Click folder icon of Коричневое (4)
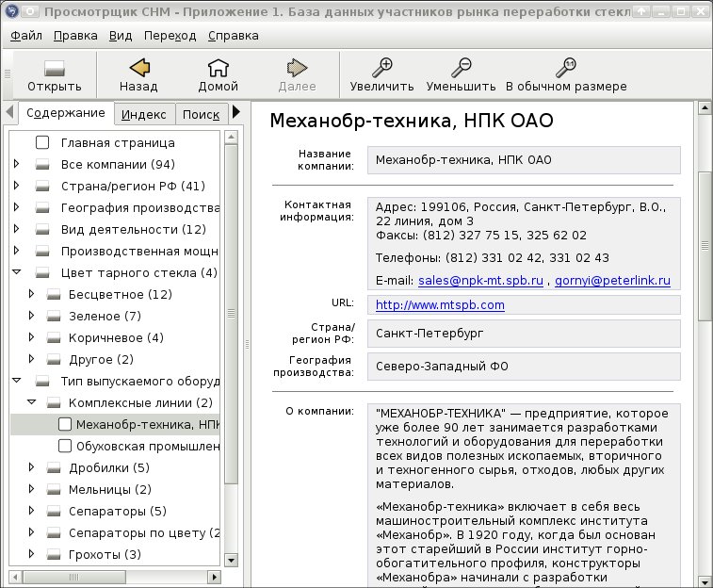This screenshot has width=713, height=588. click(53, 338)
